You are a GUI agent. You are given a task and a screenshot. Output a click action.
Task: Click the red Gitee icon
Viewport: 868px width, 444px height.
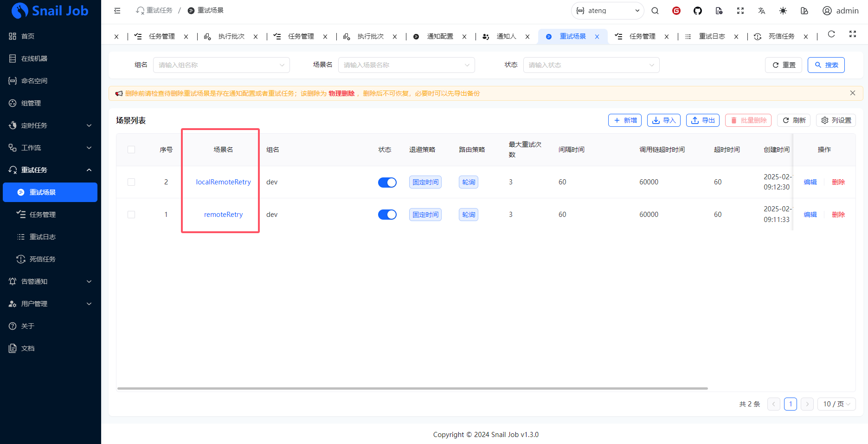676,11
